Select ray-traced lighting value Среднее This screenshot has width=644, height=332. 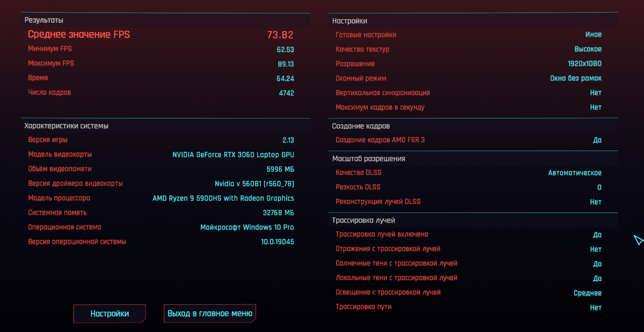coord(588,293)
